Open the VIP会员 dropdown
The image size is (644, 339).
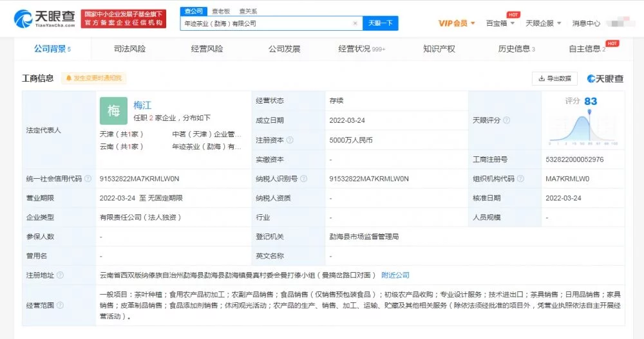coord(457,23)
